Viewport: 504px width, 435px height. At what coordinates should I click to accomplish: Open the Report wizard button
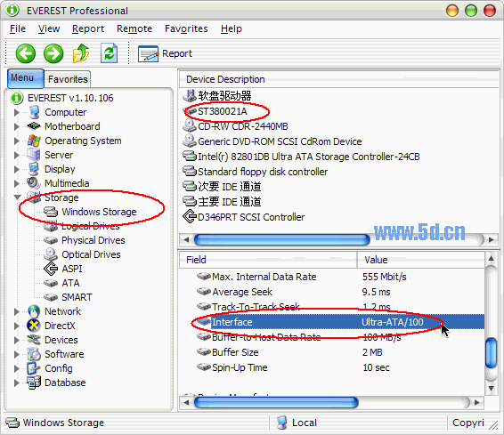(x=165, y=53)
